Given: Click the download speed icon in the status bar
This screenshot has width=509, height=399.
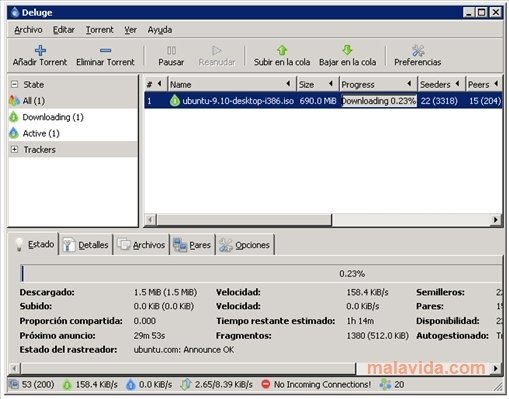Looking at the screenshot, I should tap(67, 384).
